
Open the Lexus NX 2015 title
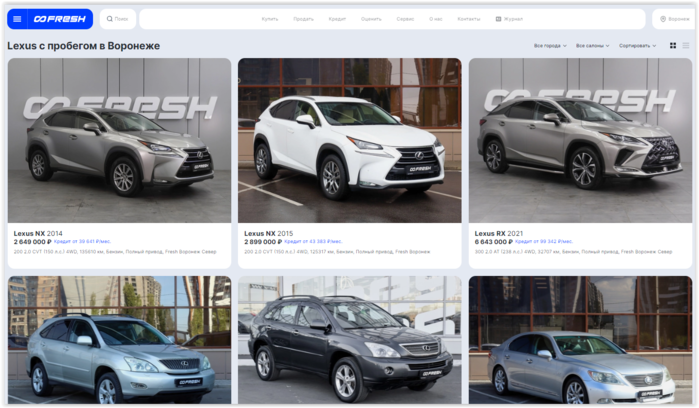[x=268, y=233]
